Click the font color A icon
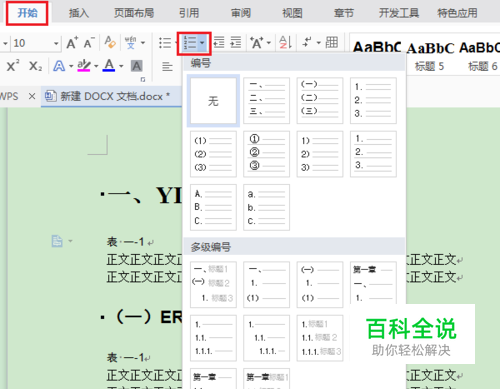The height and width of the screenshot is (389, 500). pos(109,65)
